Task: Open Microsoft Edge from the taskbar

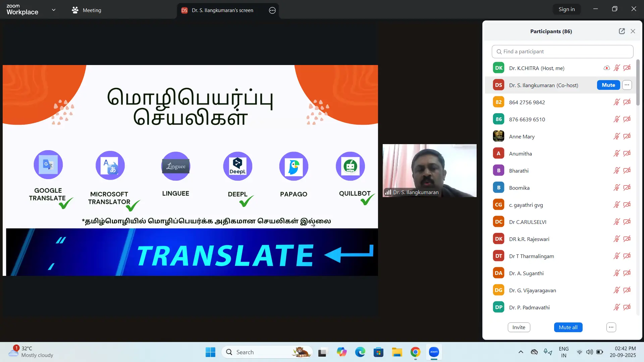Action: click(360, 352)
